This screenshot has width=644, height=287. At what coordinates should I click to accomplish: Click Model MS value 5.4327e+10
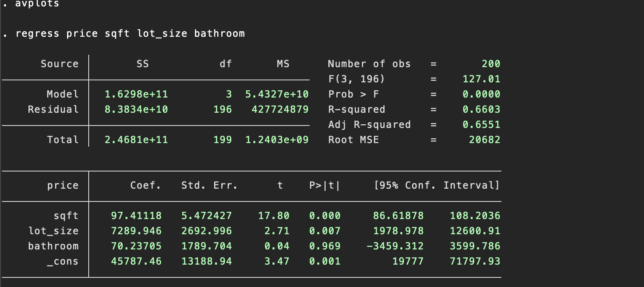[277, 94]
